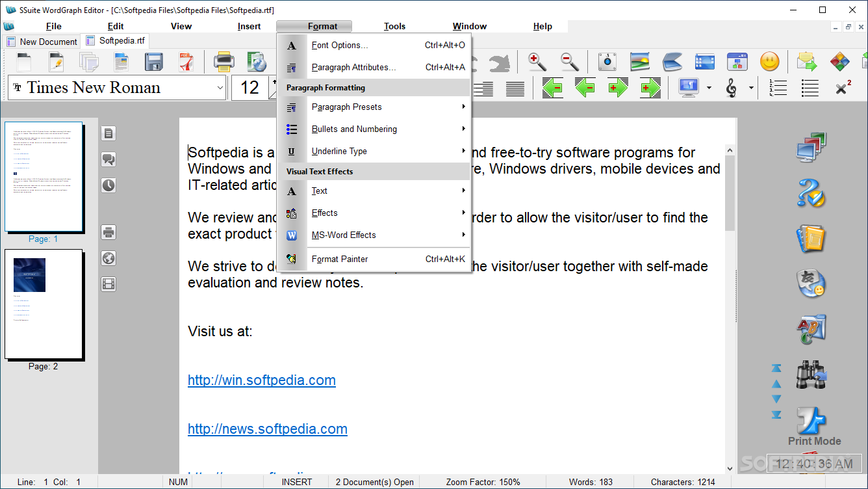Select the Page: 1 thumbnail
The image size is (868, 489).
(44, 177)
